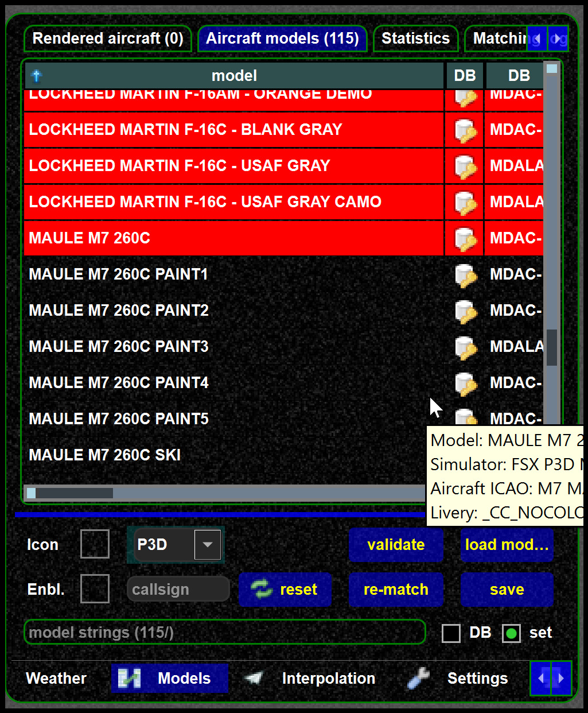This screenshot has height=713, width=588.
Task: Toggle the DB filter checkbox
Action: click(451, 633)
